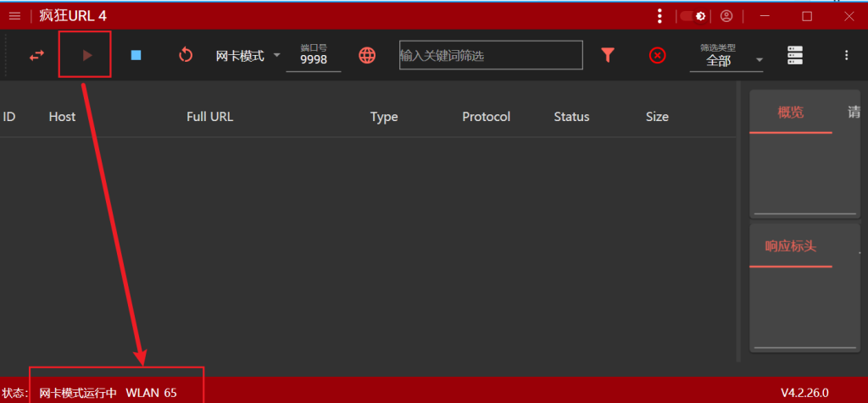Open the hamburger menu
Screen dimensions: 868x403
coord(15,16)
